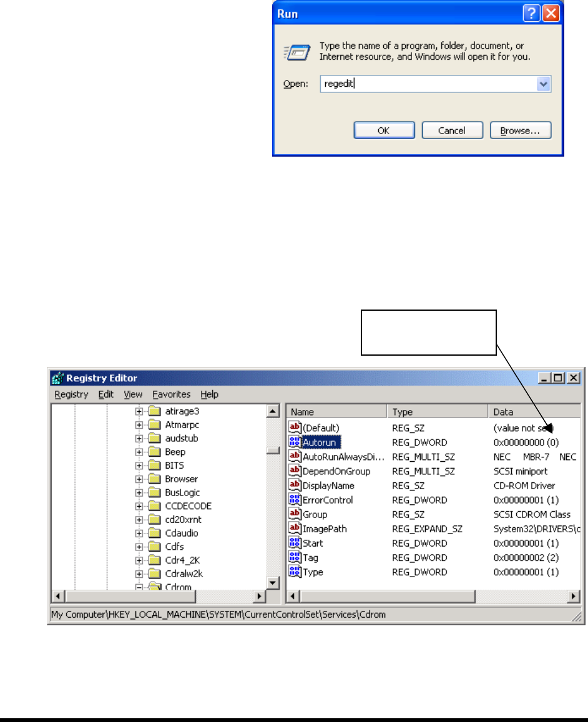The width and height of the screenshot is (588, 722).
Task: Expand the Cdr4_2K tree node
Action: click(x=139, y=560)
